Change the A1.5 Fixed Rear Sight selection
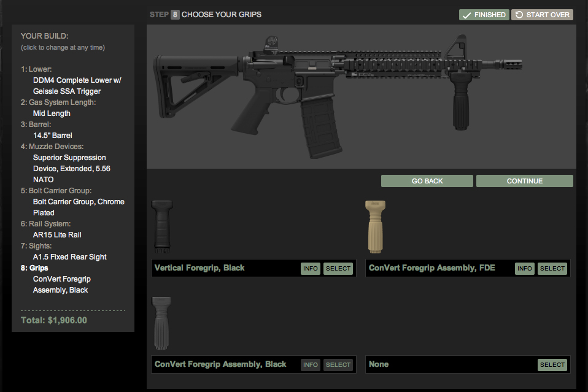The width and height of the screenshot is (588, 392). click(70, 256)
